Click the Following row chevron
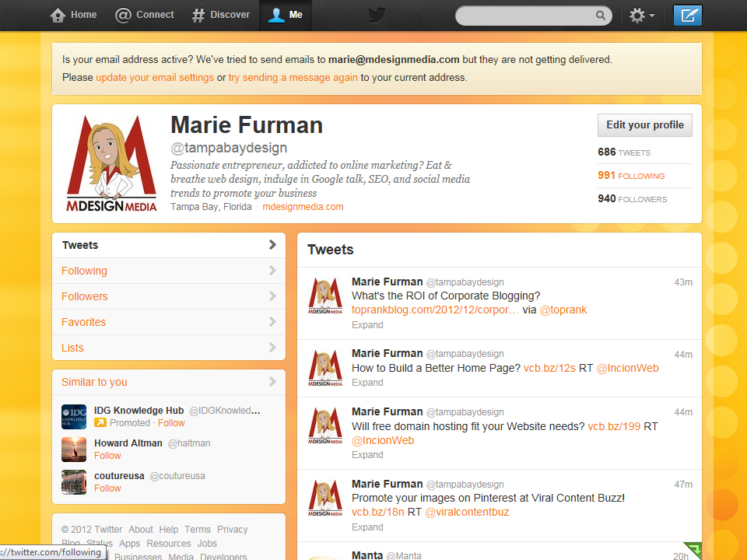The image size is (747, 560). pos(272,271)
